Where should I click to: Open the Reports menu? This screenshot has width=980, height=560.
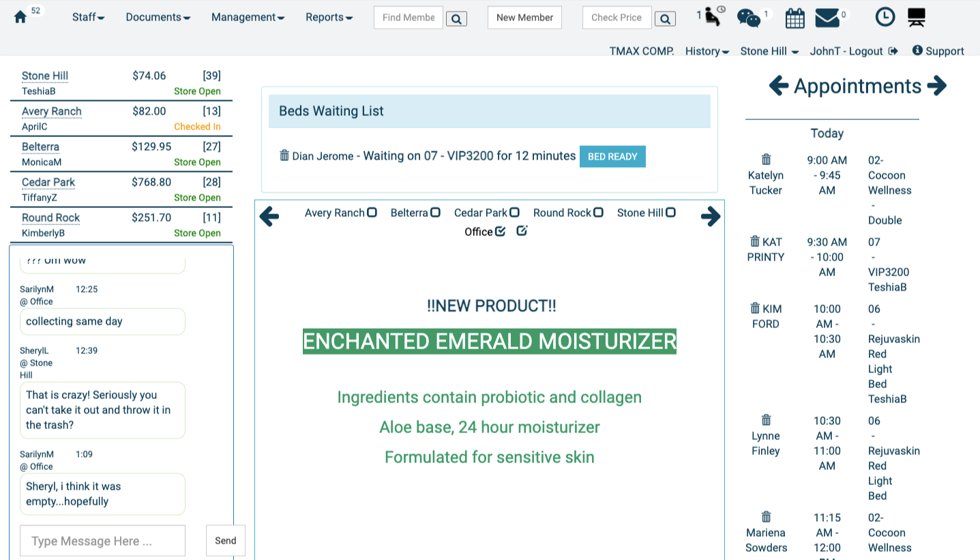point(329,17)
